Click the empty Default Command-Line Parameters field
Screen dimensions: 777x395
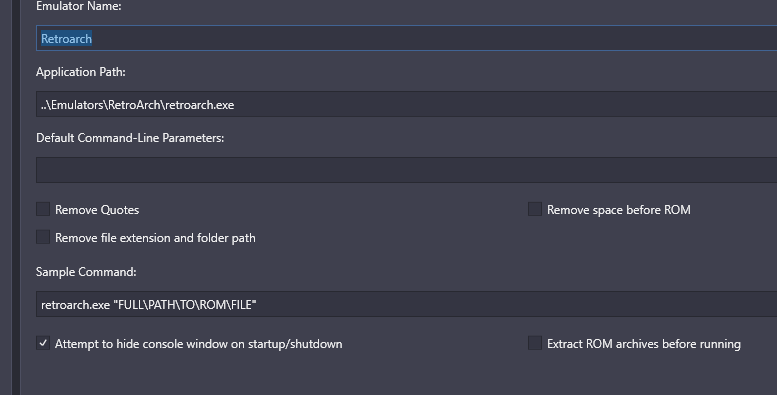(406, 170)
